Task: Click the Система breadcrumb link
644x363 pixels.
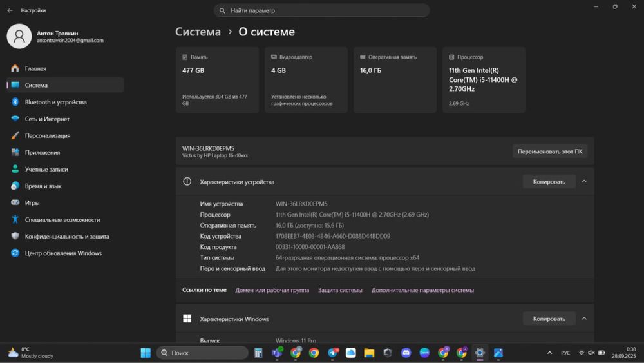Action: [198, 32]
